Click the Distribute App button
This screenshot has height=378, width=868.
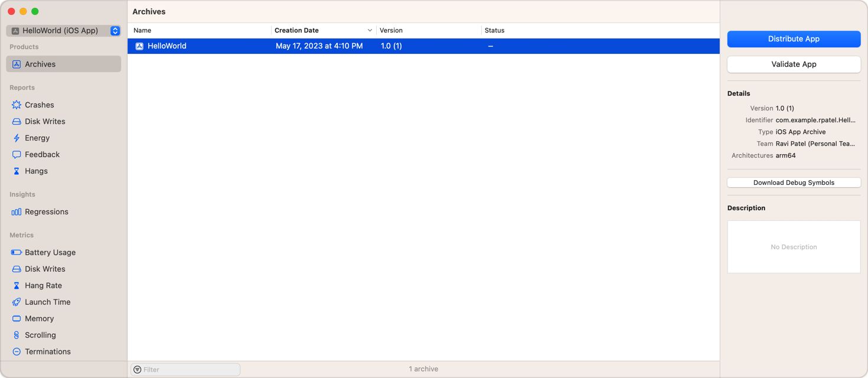tap(794, 39)
